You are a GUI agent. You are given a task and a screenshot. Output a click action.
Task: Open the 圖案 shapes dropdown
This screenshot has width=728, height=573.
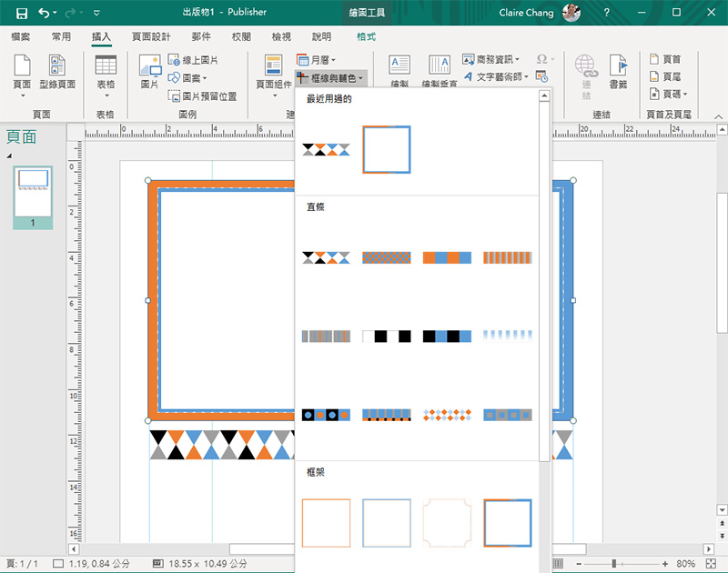click(187, 78)
